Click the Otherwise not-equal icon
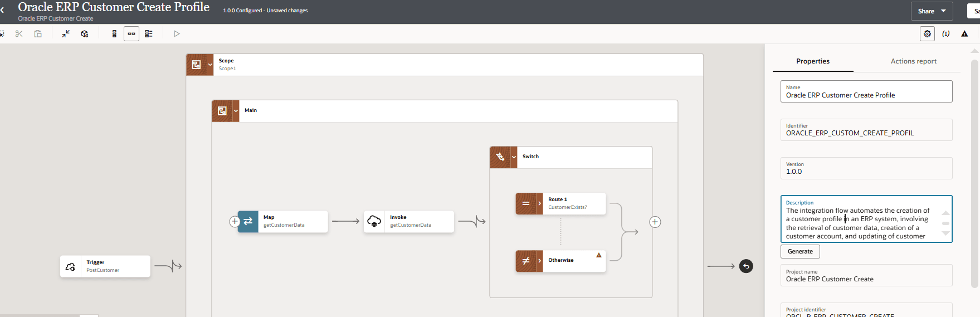980x317 pixels. [x=526, y=261]
